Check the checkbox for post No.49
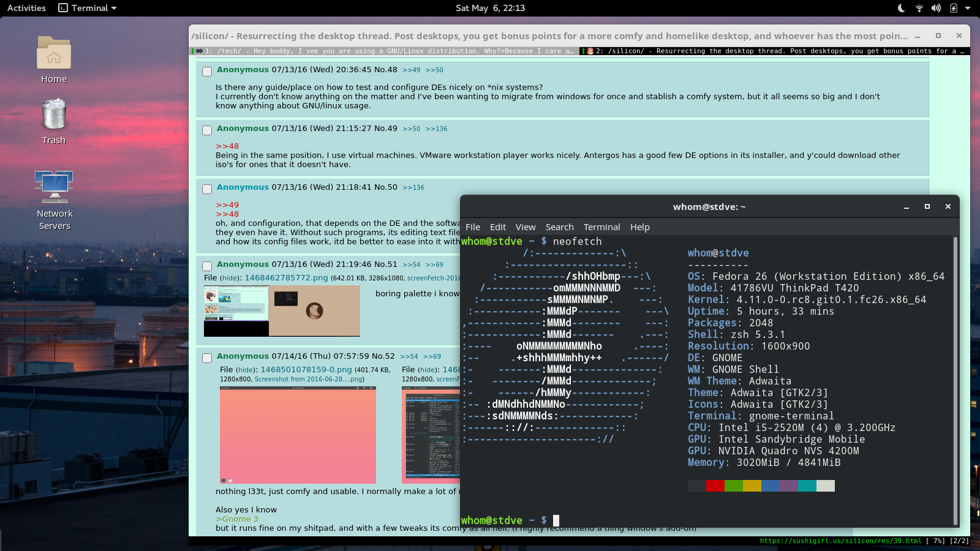 [207, 130]
